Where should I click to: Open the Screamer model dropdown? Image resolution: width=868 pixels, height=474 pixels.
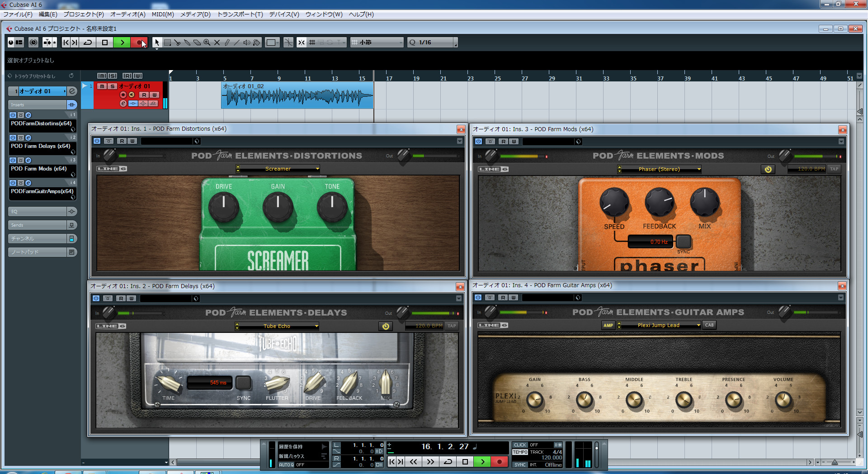(278, 169)
